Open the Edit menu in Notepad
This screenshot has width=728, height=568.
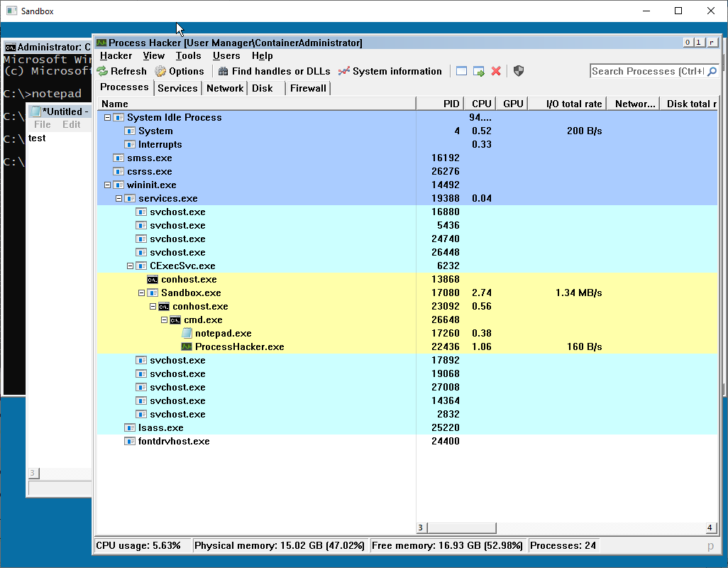[x=72, y=124]
